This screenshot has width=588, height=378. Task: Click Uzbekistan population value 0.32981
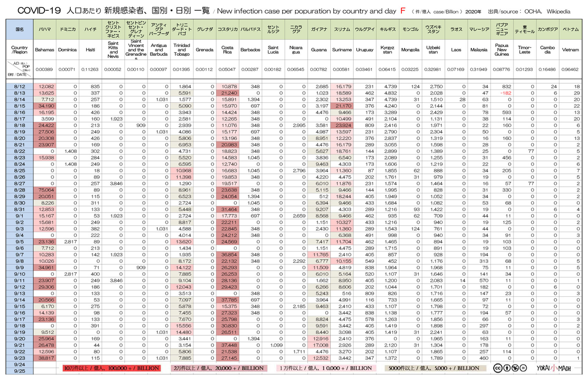pos(433,70)
